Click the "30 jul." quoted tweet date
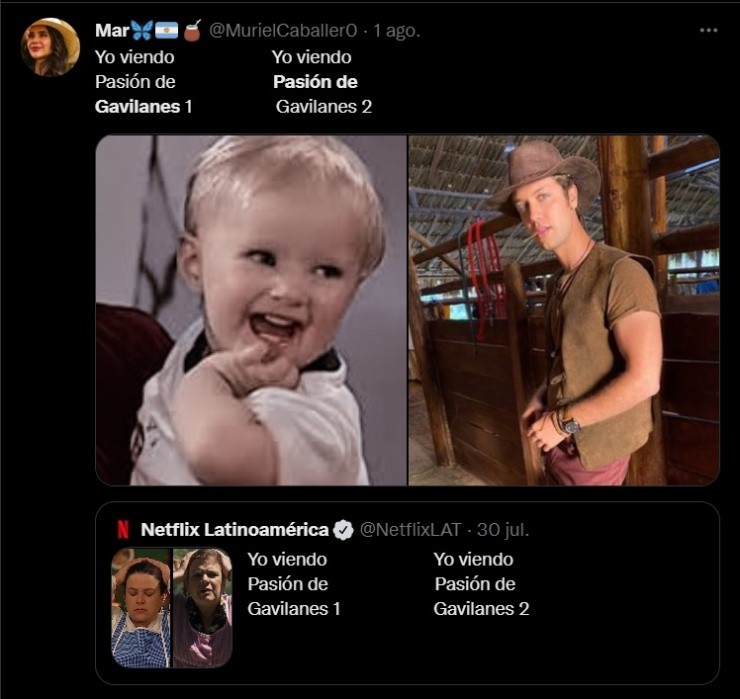This screenshot has height=699, width=740. (502, 529)
